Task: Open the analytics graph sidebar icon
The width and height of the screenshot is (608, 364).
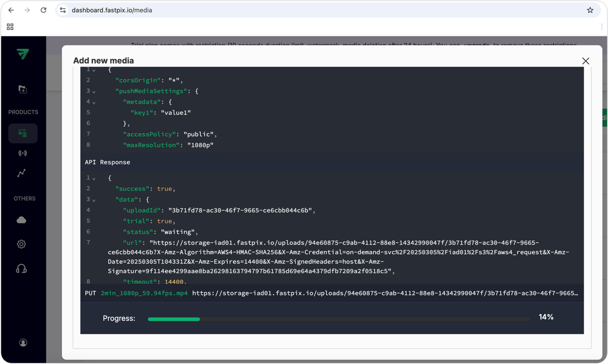Action: [x=21, y=173]
